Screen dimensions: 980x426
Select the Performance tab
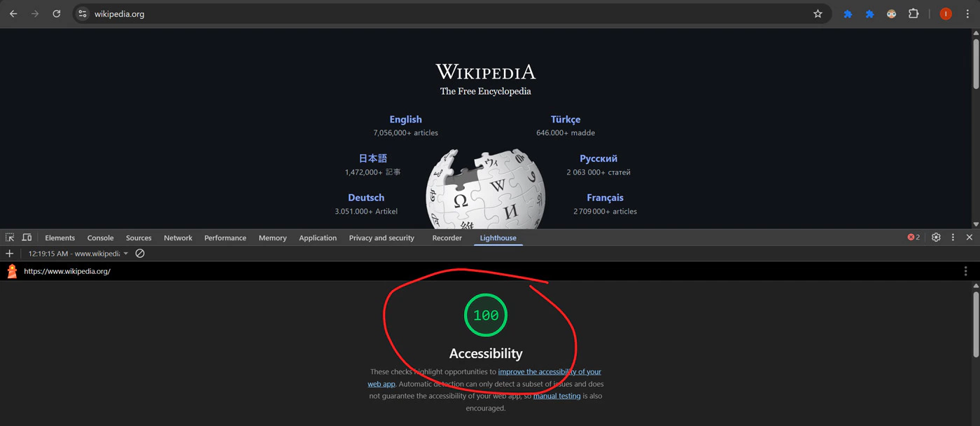(225, 238)
